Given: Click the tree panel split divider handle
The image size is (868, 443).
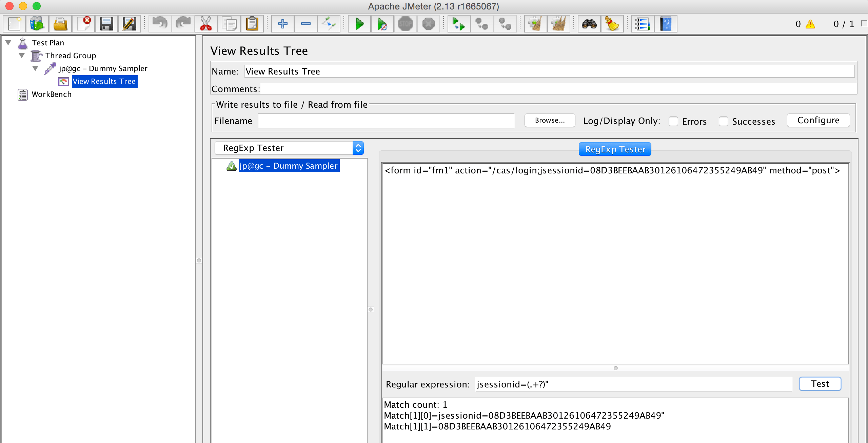Looking at the screenshot, I should 199,260.
